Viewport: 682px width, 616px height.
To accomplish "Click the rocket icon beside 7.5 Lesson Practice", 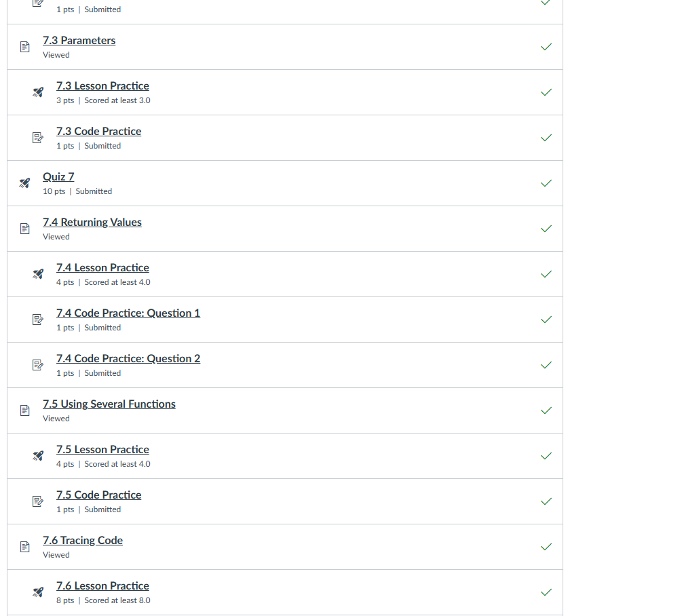I will coord(39,456).
